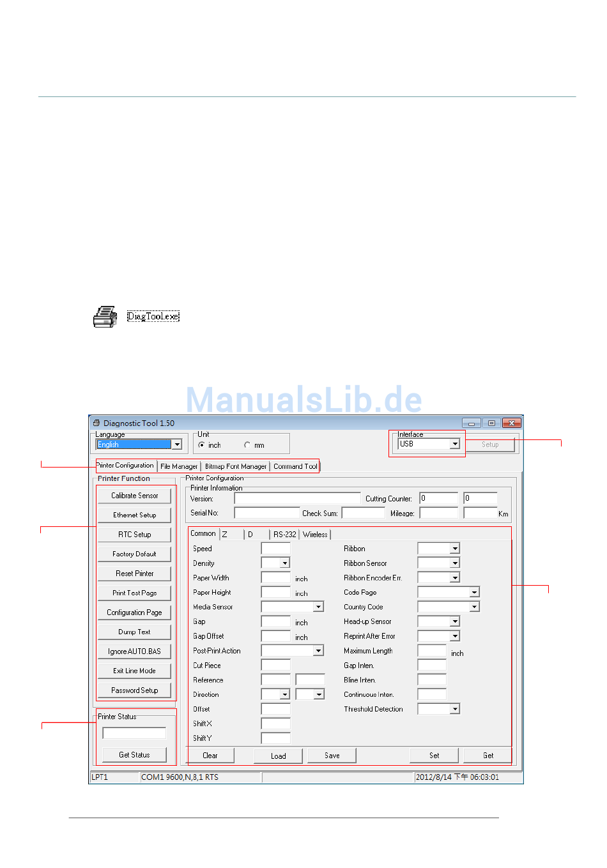Click the Reset Printer button
This screenshot has width=607, height=868.
[x=134, y=574]
